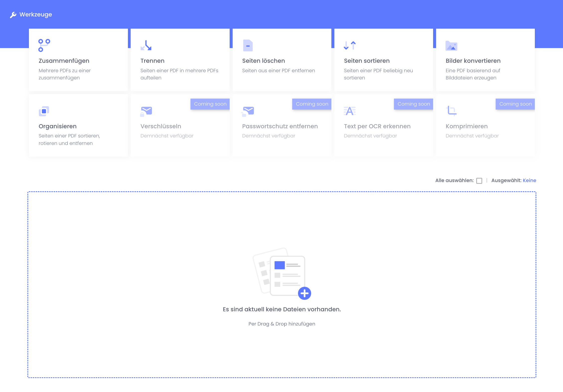
Task: Click Coming soon badge on Komprimieren
Action: coord(515,104)
